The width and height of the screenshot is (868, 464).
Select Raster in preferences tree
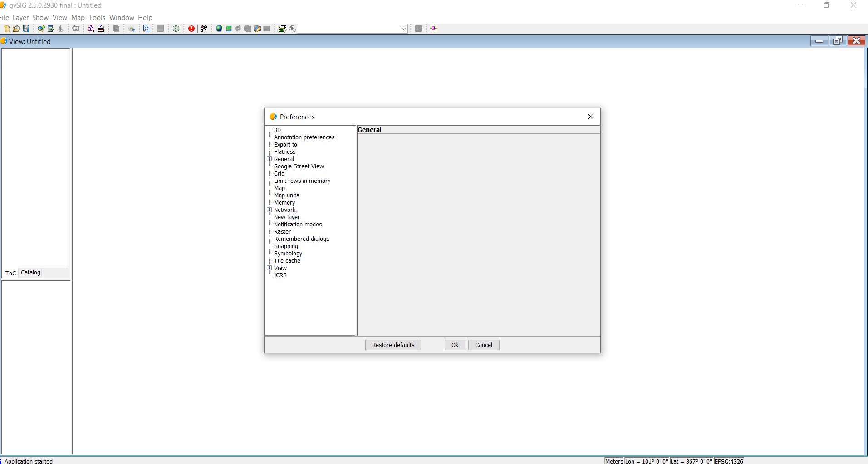coord(282,232)
